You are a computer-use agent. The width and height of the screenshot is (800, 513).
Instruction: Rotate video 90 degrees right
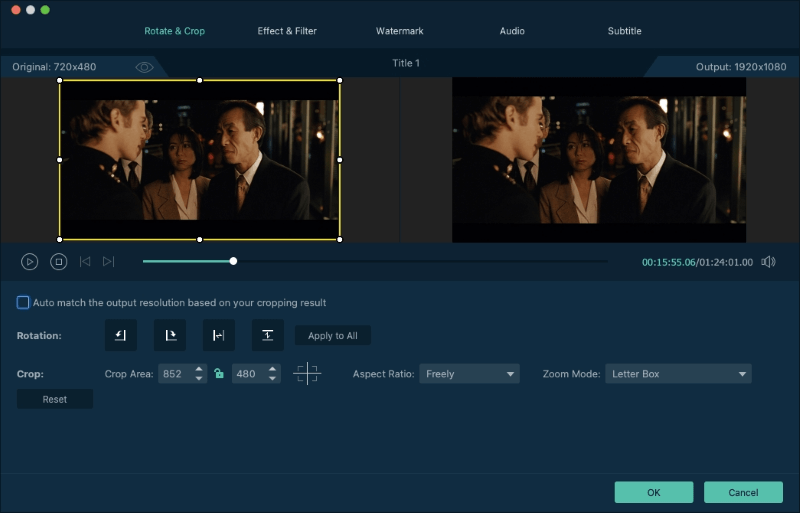(x=170, y=335)
